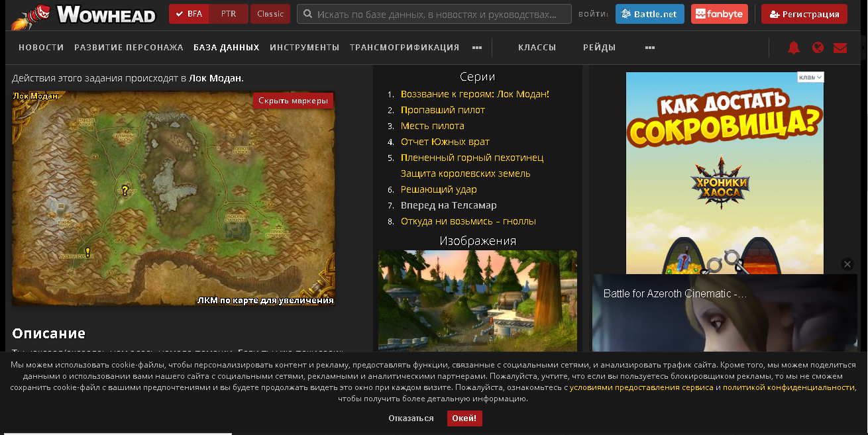Screen dimensions: 868x435
Task: Accept cookies with the Окей! button
Action: [464, 418]
